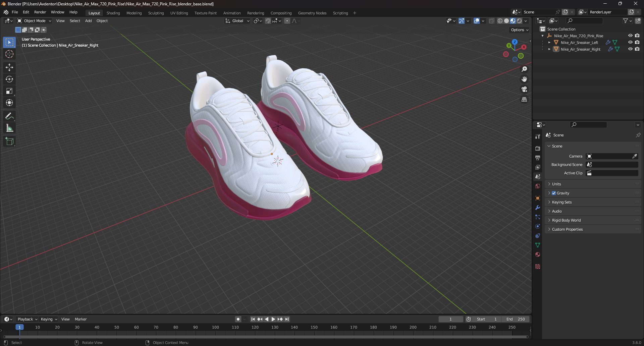Toggle camera view with camera icon
The image size is (644, 346).
(x=524, y=89)
